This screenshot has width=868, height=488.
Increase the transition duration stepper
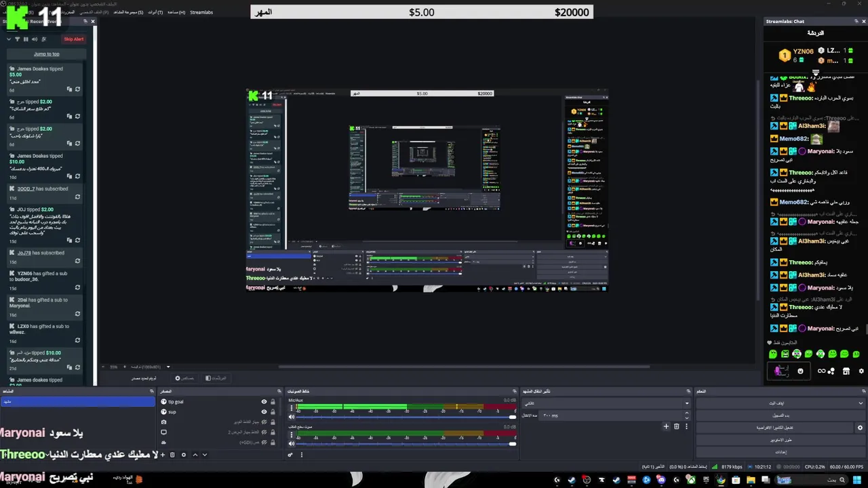pyautogui.click(x=686, y=413)
